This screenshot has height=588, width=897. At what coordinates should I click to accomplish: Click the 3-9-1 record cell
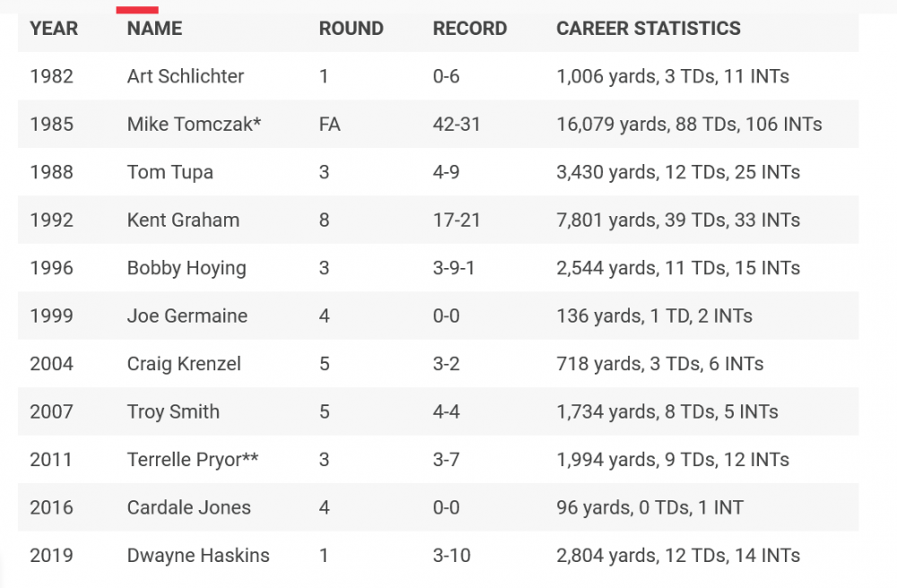453,268
